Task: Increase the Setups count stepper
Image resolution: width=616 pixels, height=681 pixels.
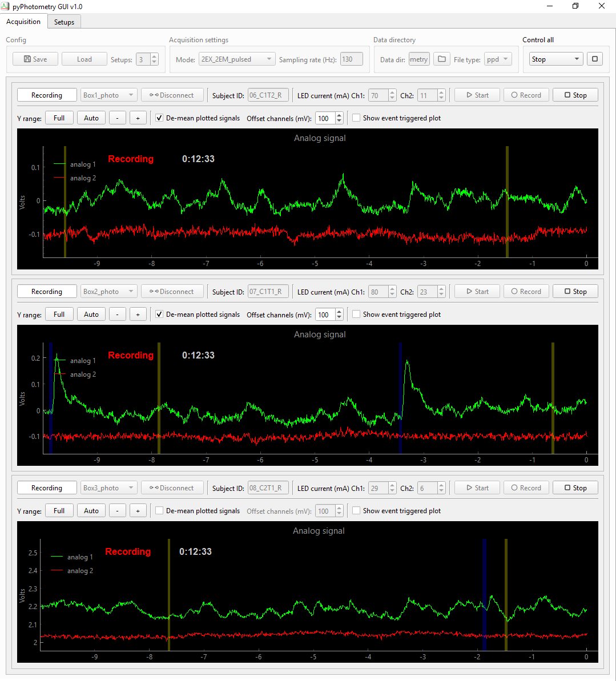Action: pos(154,57)
